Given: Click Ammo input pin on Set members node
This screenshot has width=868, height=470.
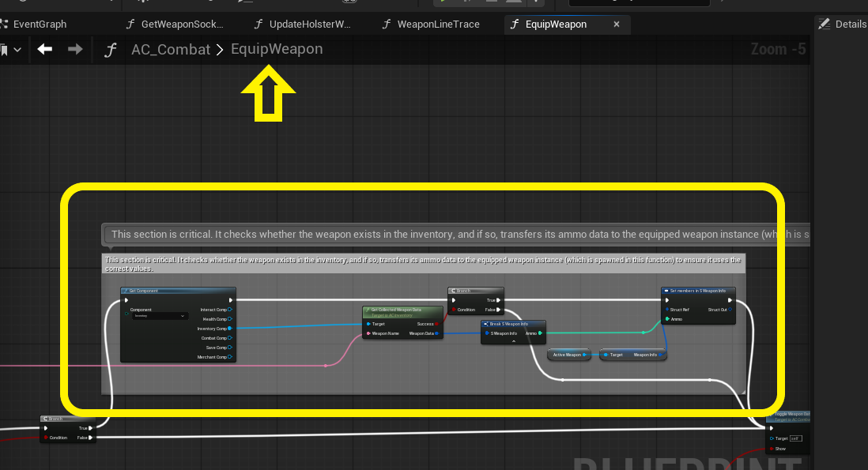Looking at the screenshot, I should (x=668, y=319).
